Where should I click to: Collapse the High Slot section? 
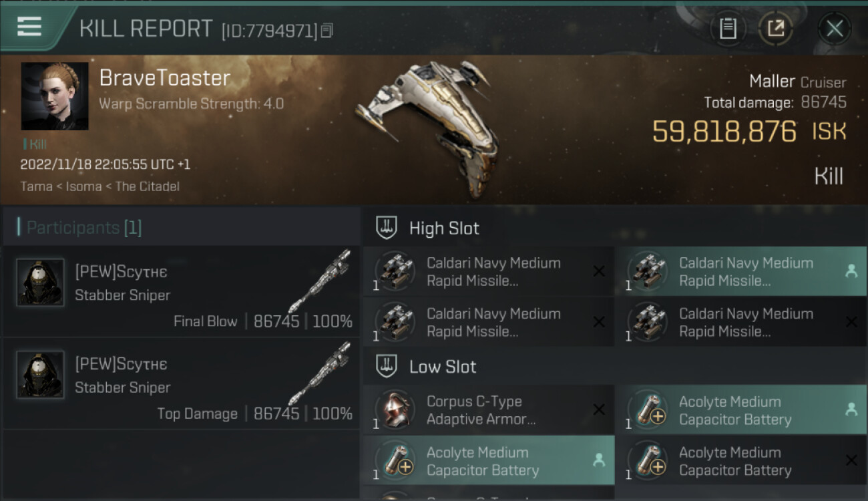(x=387, y=228)
